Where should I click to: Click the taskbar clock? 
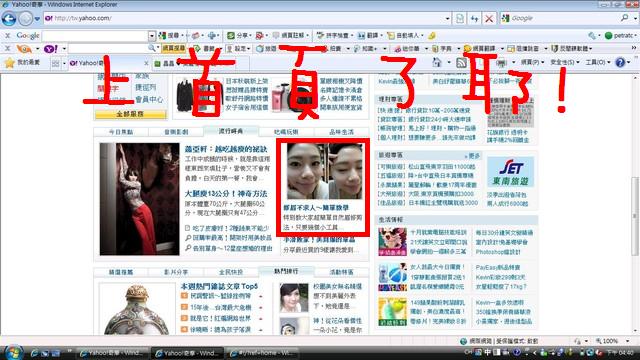pos(621,353)
